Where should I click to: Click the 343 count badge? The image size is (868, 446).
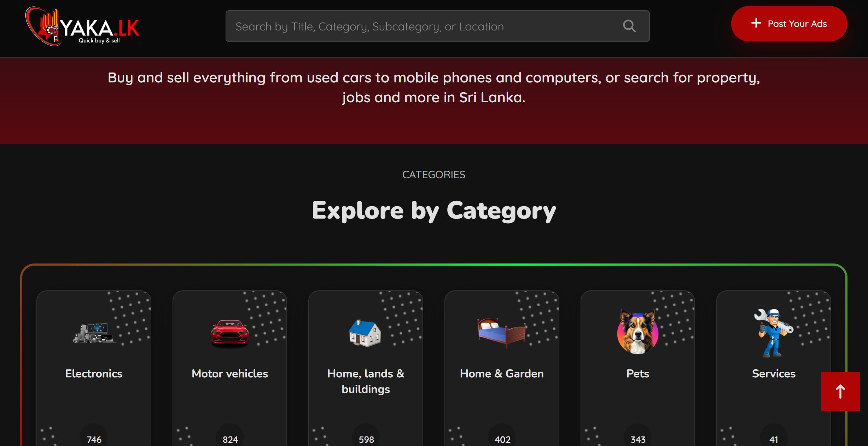[x=637, y=438]
